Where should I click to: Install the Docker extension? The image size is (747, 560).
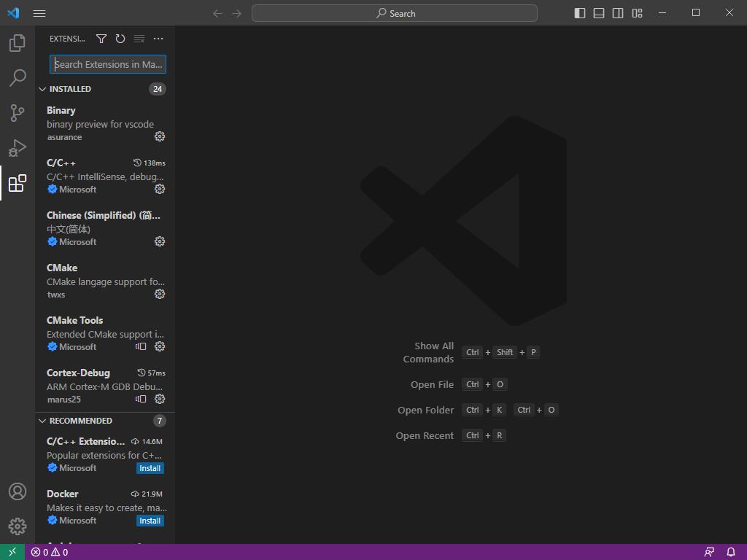pyautogui.click(x=150, y=521)
